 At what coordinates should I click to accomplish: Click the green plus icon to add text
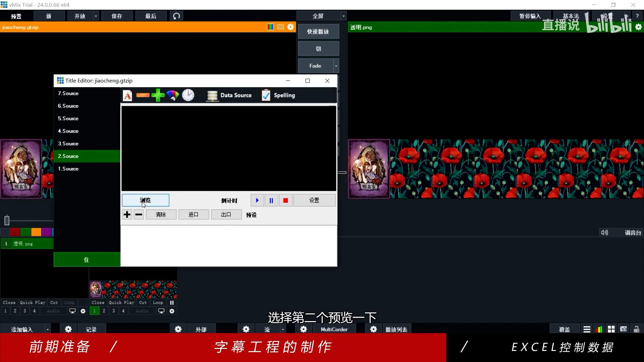click(158, 95)
